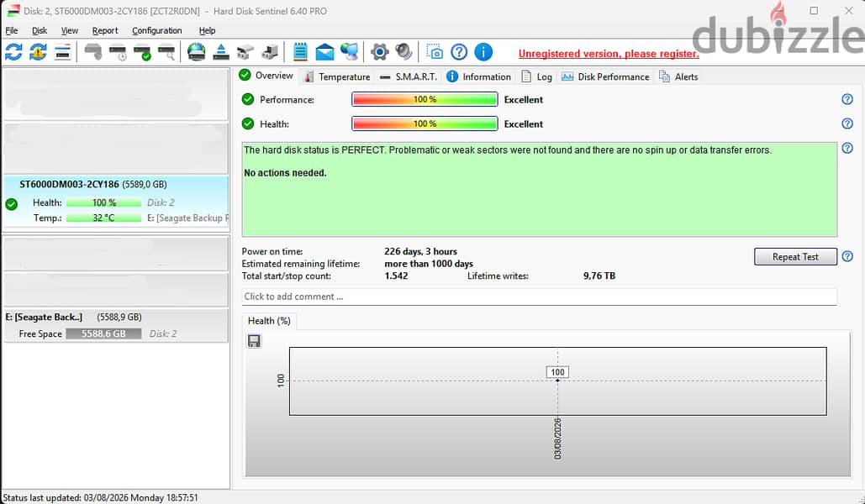
Task: Click the Free Space 5588,6 GB bar
Action: pyautogui.click(x=103, y=333)
